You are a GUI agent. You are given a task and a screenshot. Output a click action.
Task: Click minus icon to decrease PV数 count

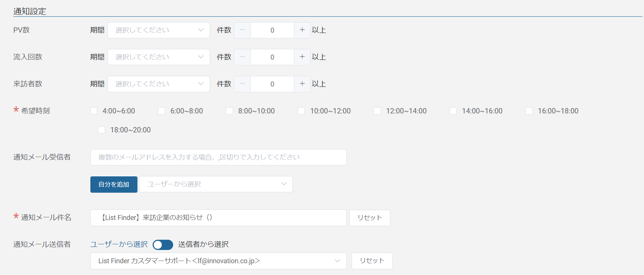click(242, 30)
